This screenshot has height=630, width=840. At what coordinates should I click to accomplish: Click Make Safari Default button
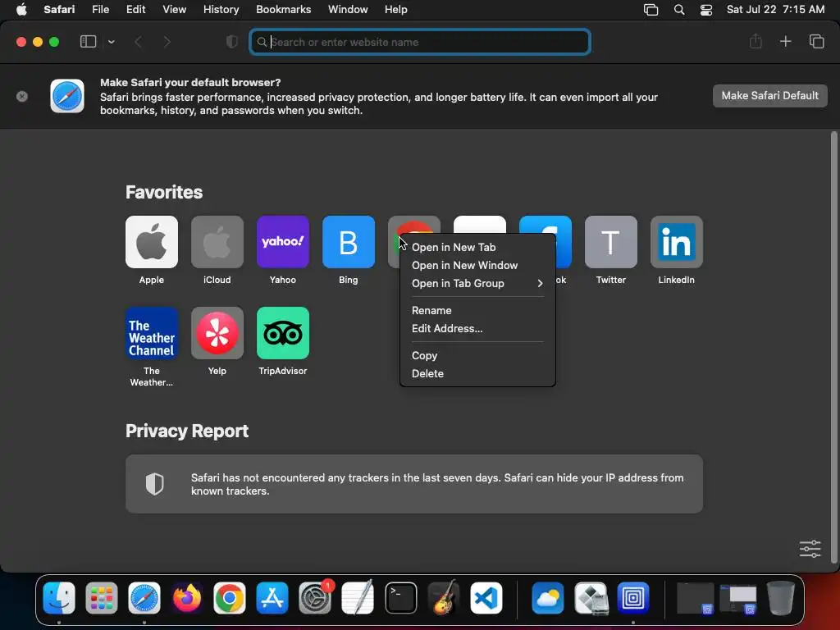click(x=769, y=96)
